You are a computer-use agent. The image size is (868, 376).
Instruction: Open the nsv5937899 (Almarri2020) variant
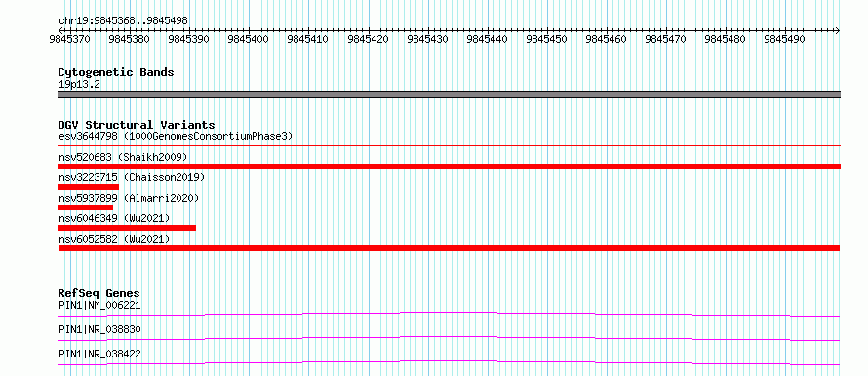[129, 198]
